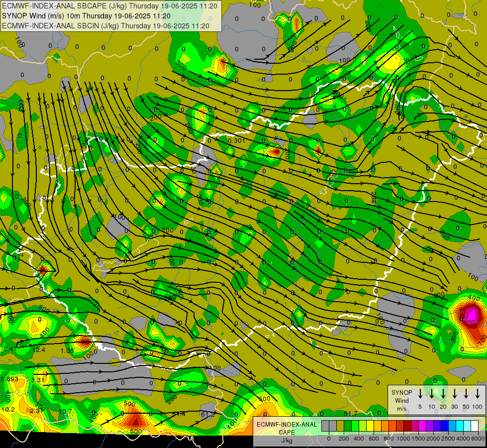Viewport: 487px width, 448px height.
Task: Click the wind arrow above 50 in SYNOP legend
Action: pos(466,394)
